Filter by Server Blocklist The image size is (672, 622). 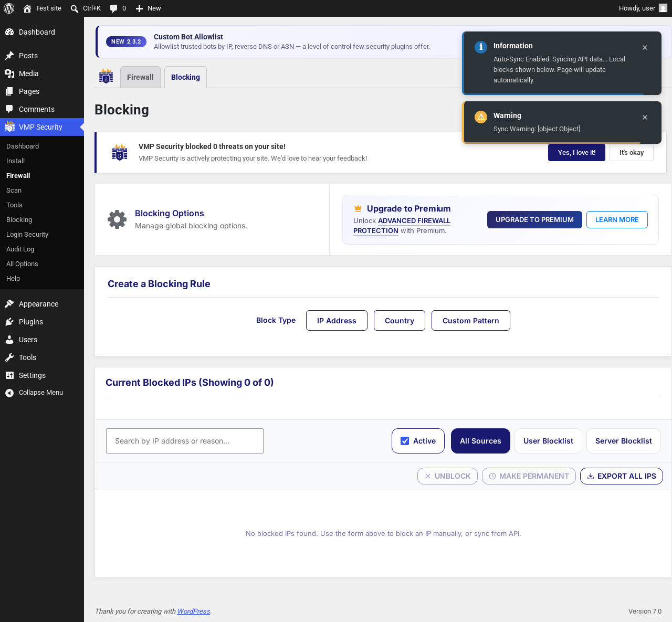(x=624, y=441)
